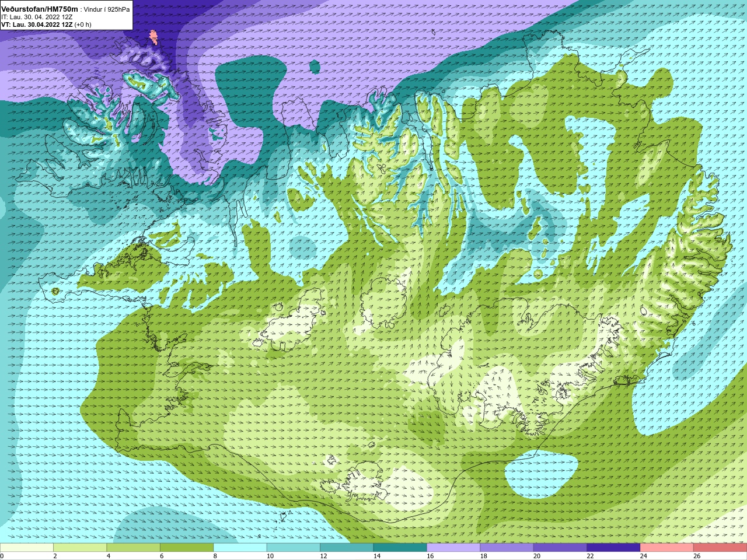747x560 pixels.
Task: Click the 'Veðurstofan/HM750m' title text
Action: [39, 9]
